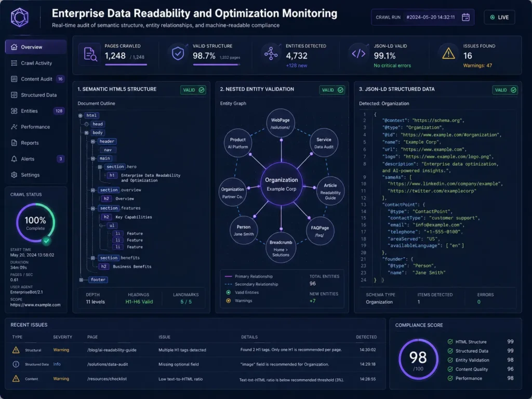Viewport: 532px width, 399px height.
Task: Collapse the main tree node
Action: (92, 158)
